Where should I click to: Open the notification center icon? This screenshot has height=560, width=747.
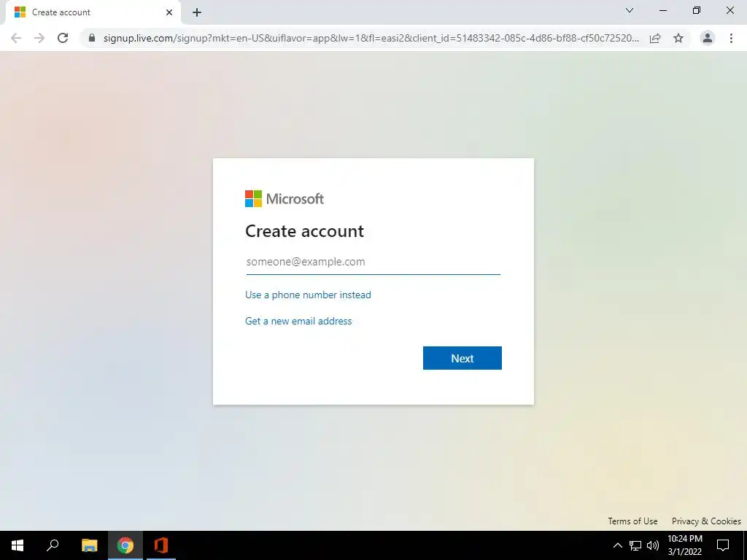coord(723,545)
